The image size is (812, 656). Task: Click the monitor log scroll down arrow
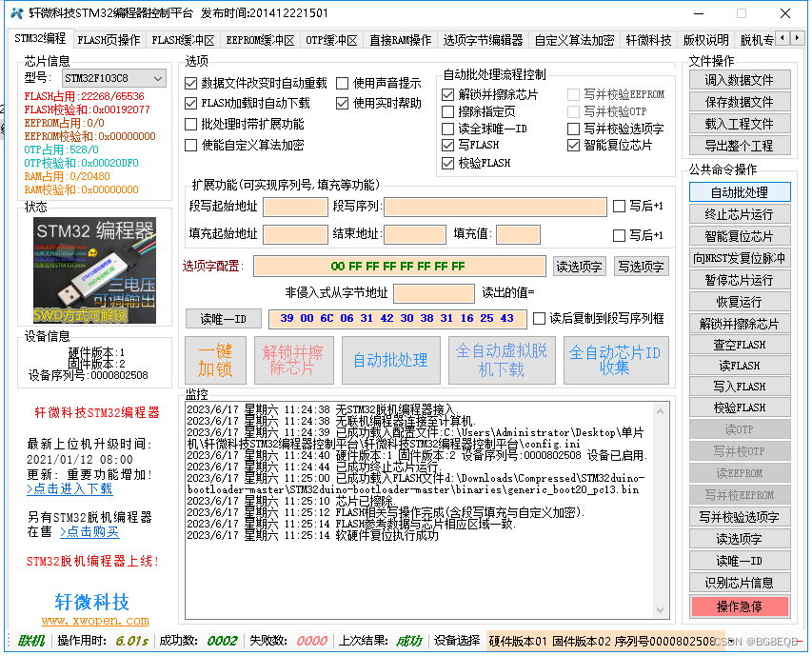[x=661, y=610]
